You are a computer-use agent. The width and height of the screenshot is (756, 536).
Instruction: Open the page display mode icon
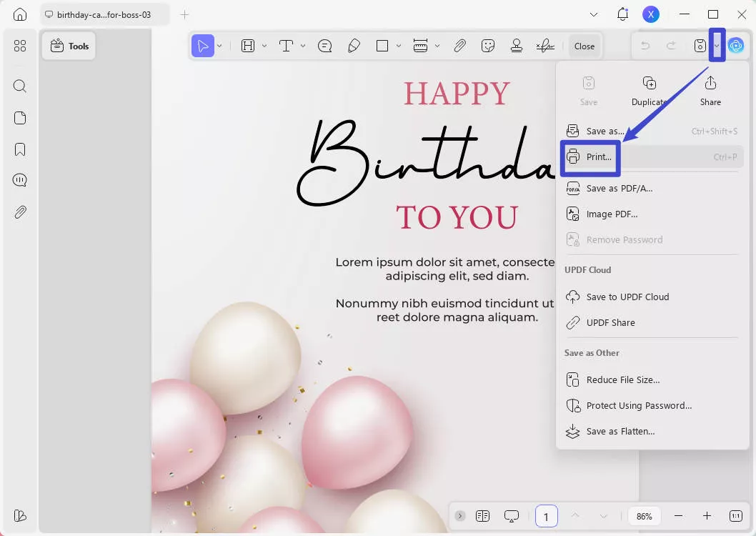tap(482, 516)
